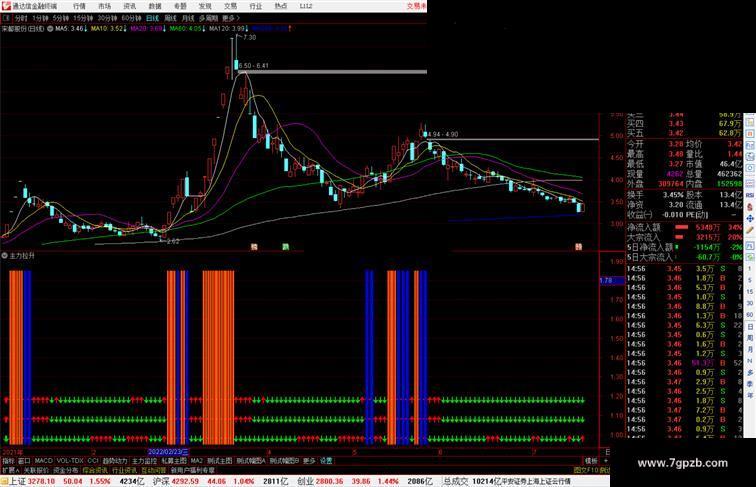756x487 pixels.
Task: Choose the 日 sidebar period shortcut
Action: 750,326
